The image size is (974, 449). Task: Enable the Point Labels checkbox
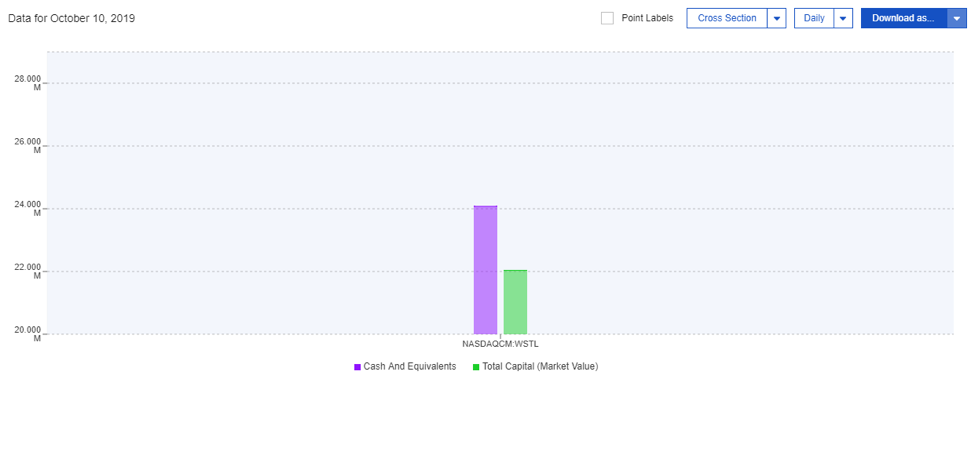(607, 18)
